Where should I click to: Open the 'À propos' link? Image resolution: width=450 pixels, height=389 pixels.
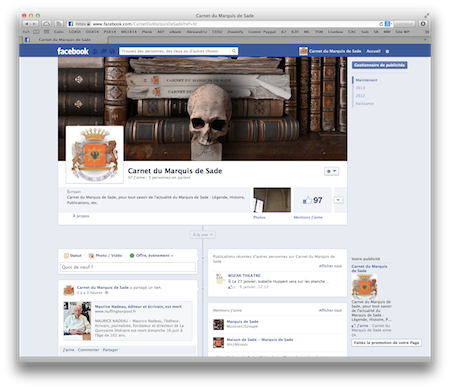(x=81, y=216)
